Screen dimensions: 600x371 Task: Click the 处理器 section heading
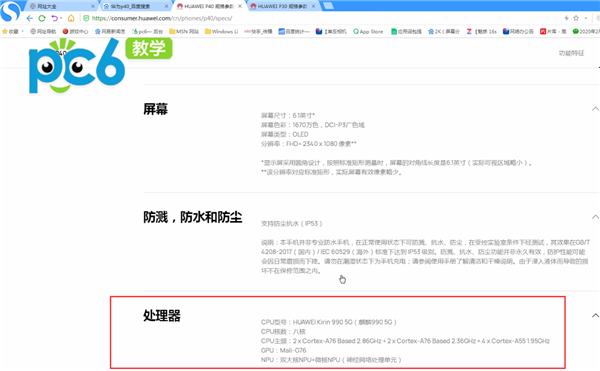point(162,316)
